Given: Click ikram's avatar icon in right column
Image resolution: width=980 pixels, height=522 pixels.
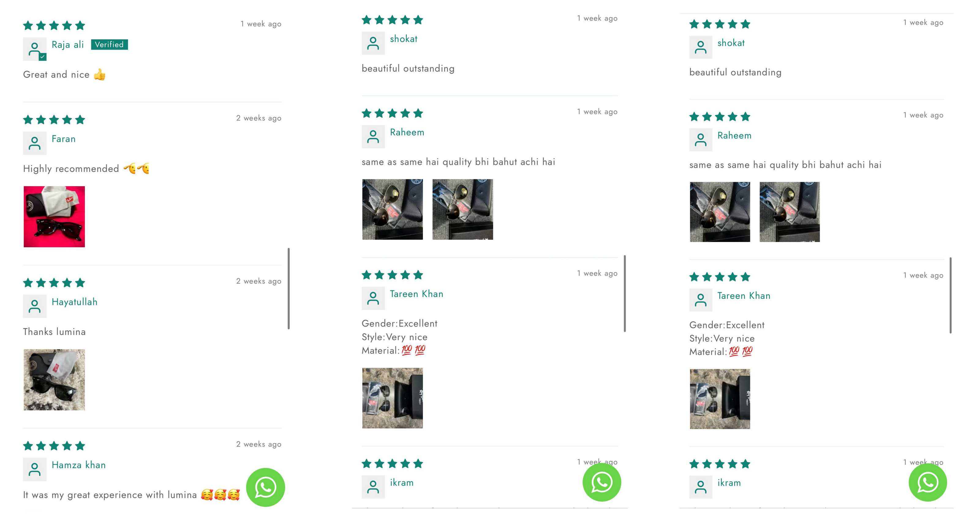Looking at the screenshot, I should click(701, 487).
